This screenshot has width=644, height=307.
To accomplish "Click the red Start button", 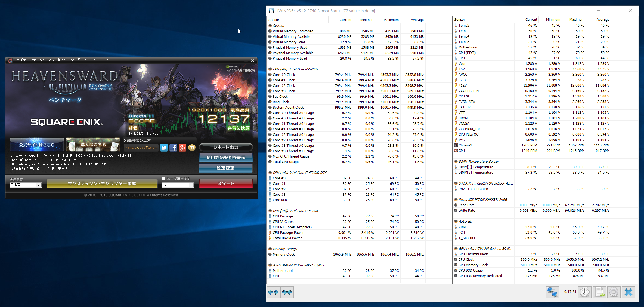I will 226,183.
